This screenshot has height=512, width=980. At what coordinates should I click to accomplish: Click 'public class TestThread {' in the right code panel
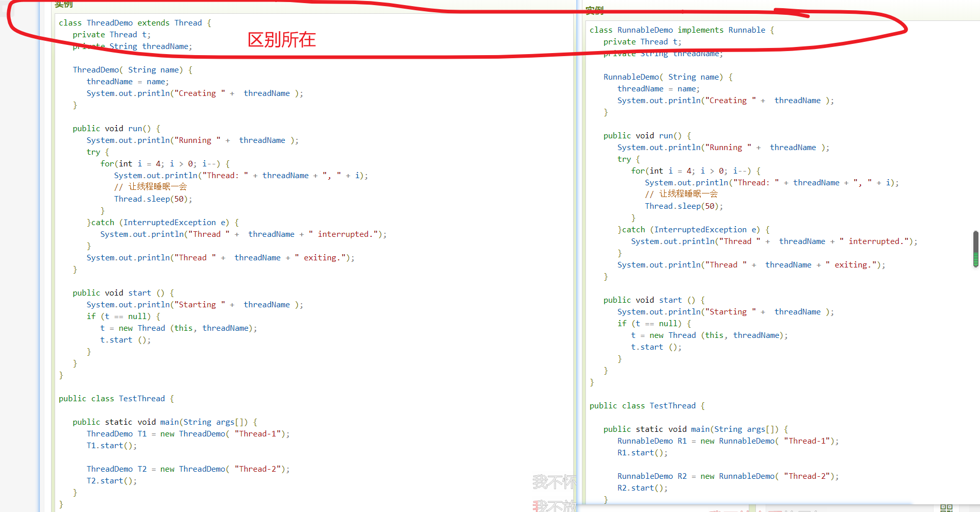[x=647, y=406]
